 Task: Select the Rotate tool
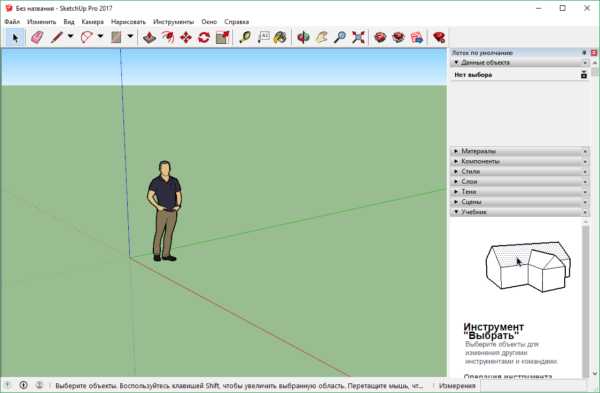click(204, 38)
